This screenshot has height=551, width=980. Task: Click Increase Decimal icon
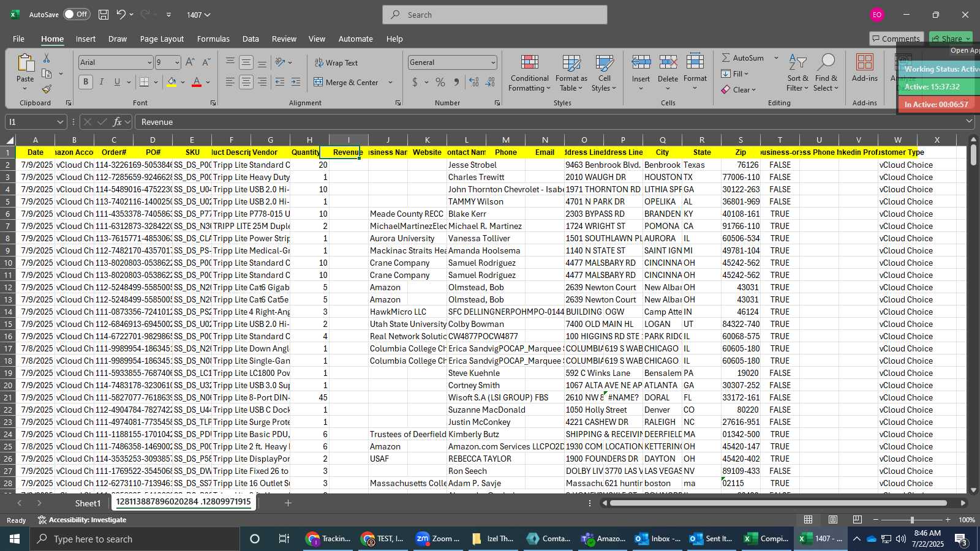point(473,82)
